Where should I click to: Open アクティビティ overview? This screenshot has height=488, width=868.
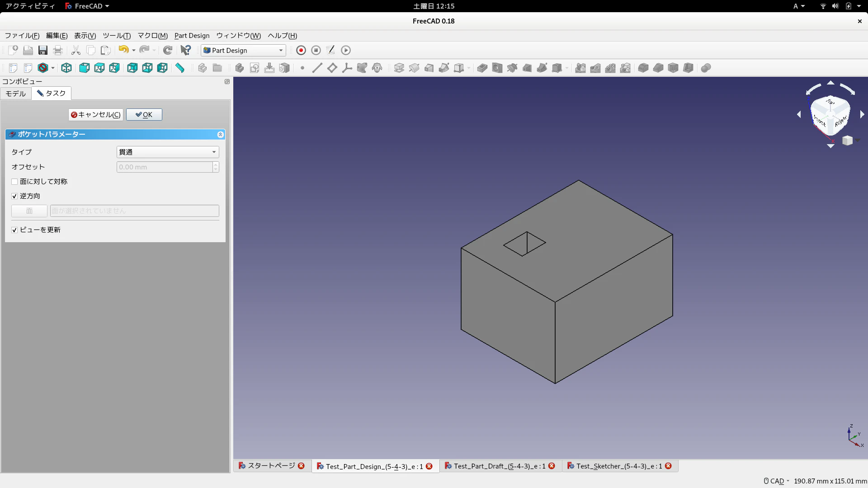pos(30,6)
